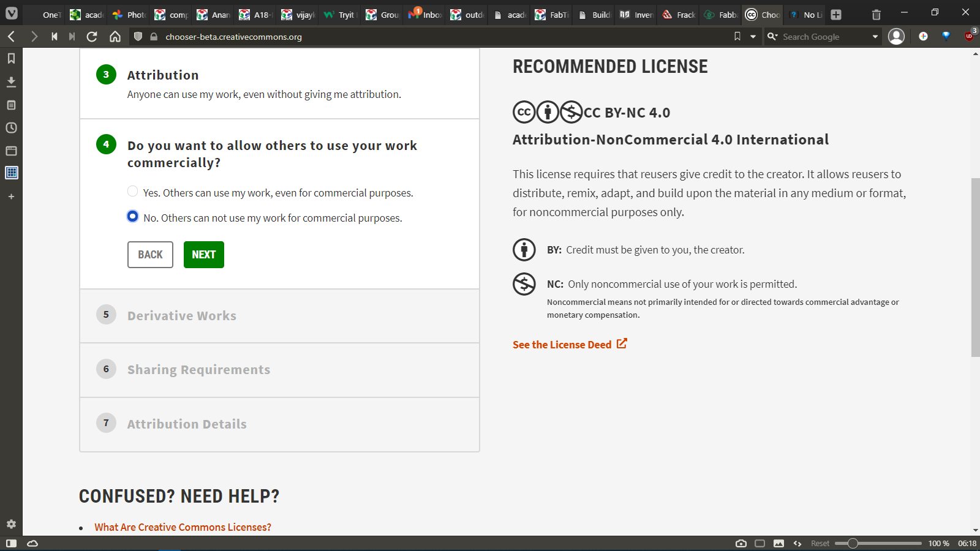This screenshot has width=980, height=551.
Task: Switch to the FabTi tab
Action: (x=551, y=15)
